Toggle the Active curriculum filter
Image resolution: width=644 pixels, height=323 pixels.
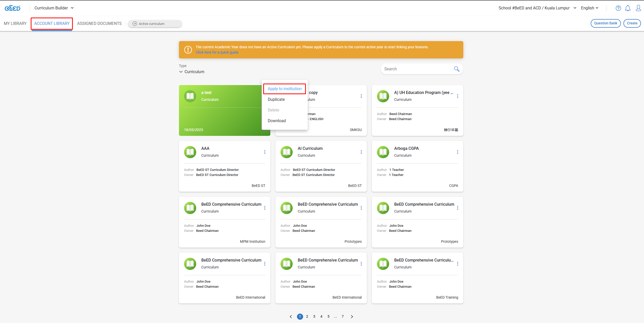click(x=155, y=24)
